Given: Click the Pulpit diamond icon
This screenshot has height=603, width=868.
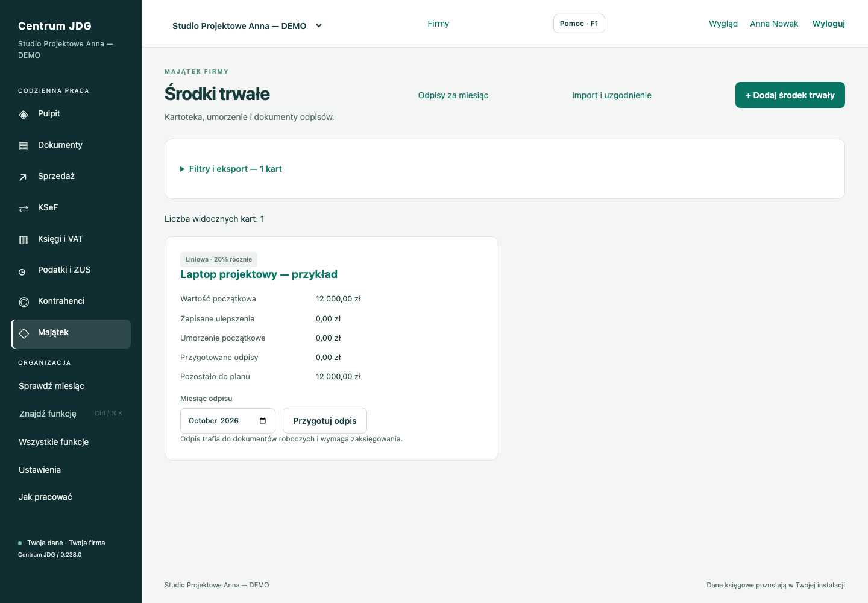Looking at the screenshot, I should point(24,115).
